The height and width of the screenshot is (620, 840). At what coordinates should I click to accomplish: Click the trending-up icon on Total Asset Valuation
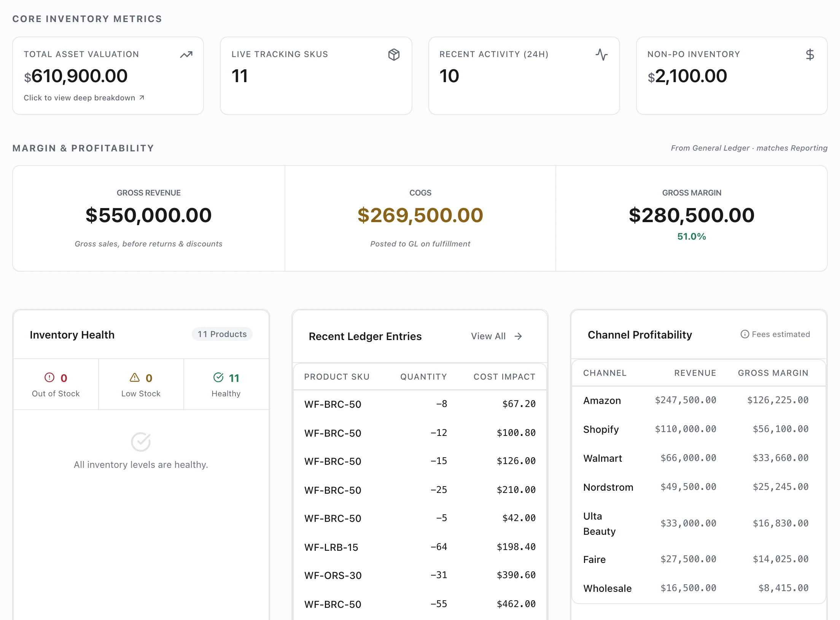click(186, 55)
